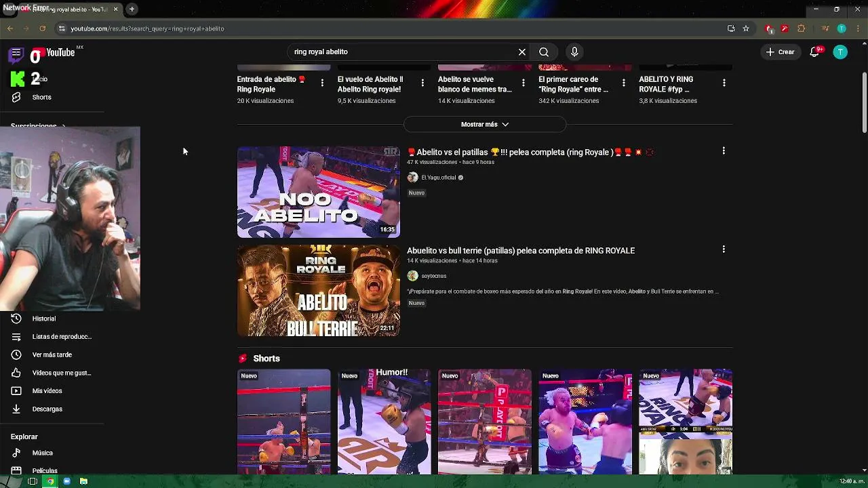Clear the search box with the X icon
The image size is (868, 488).
tap(522, 52)
